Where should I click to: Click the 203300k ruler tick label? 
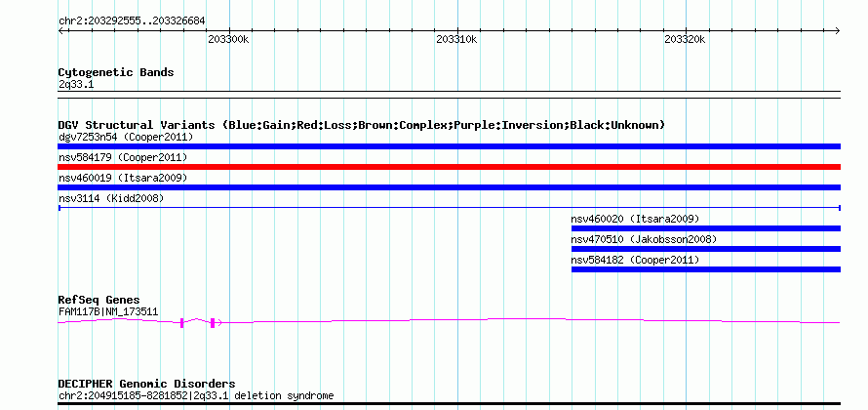click(228, 39)
